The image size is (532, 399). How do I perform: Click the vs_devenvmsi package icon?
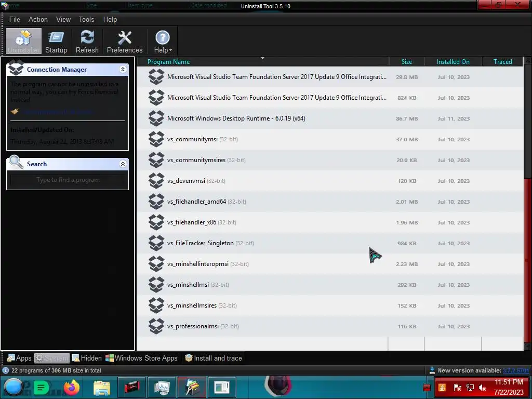[x=156, y=181]
